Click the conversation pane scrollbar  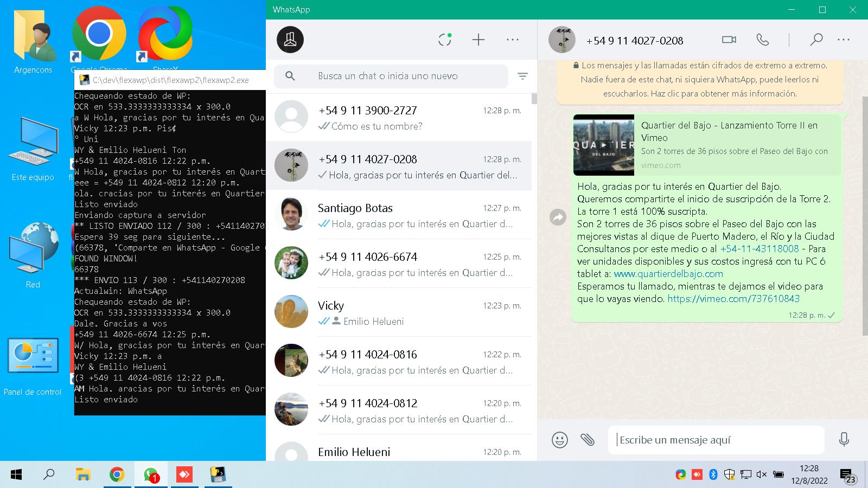click(865, 217)
